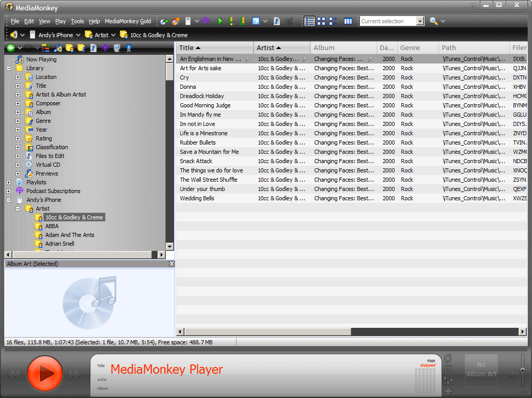This screenshot has width=532, height=398.
Task: Click the volume slider knob
Action: (523, 371)
